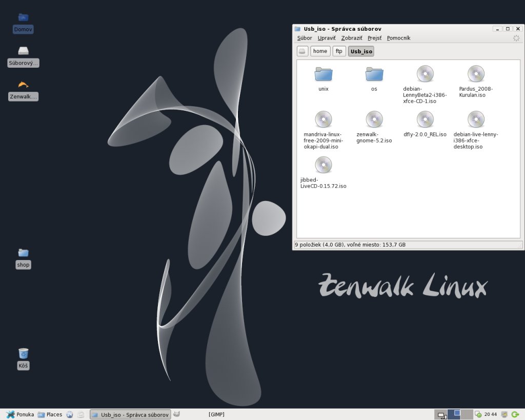
Task: Select jibbed-LiveCD-0.15.72.iso disc icon
Action: point(323,165)
